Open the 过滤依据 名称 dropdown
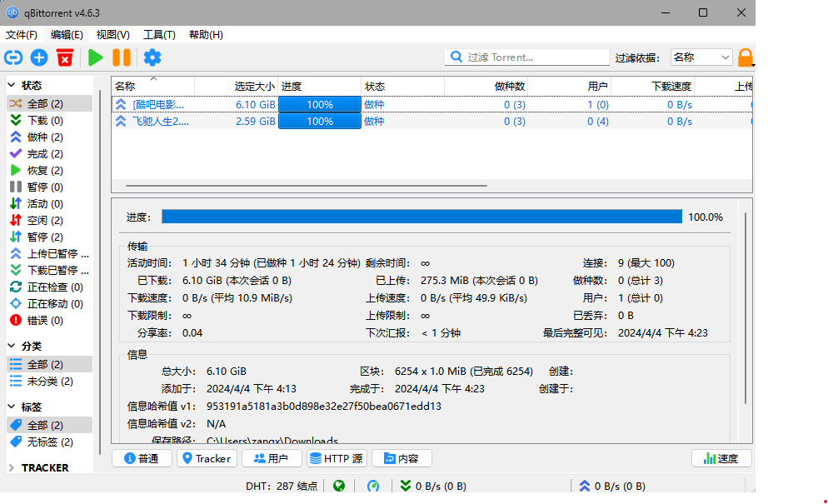This screenshot has height=504, width=828. point(701,57)
